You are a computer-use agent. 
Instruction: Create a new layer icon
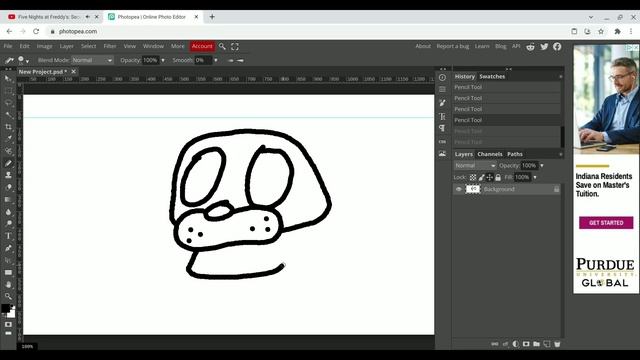[547, 344]
